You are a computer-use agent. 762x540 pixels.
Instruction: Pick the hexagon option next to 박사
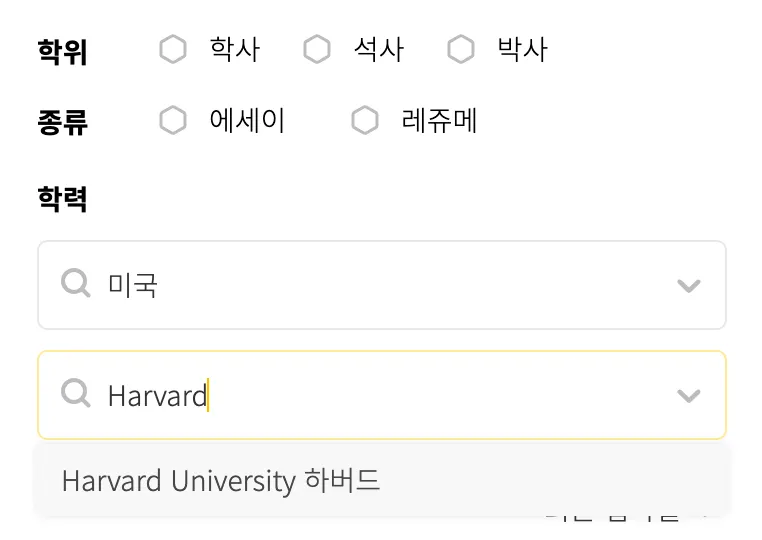[x=461, y=49]
